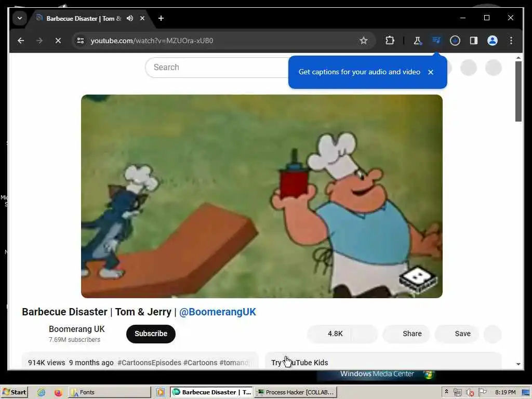Switch to the Fonts taskbar window
This screenshot has width=532, height=399.
(109, 392)
